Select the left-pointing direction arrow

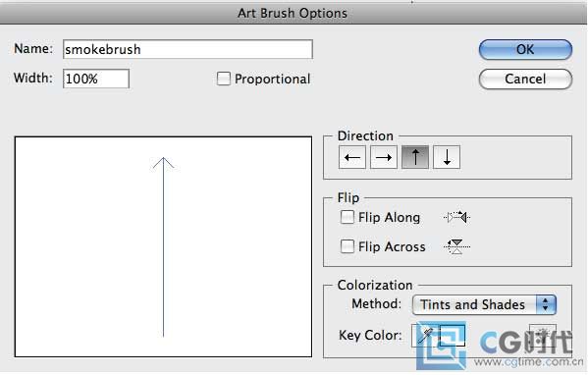pyautogui.click(x=352, y=157)
